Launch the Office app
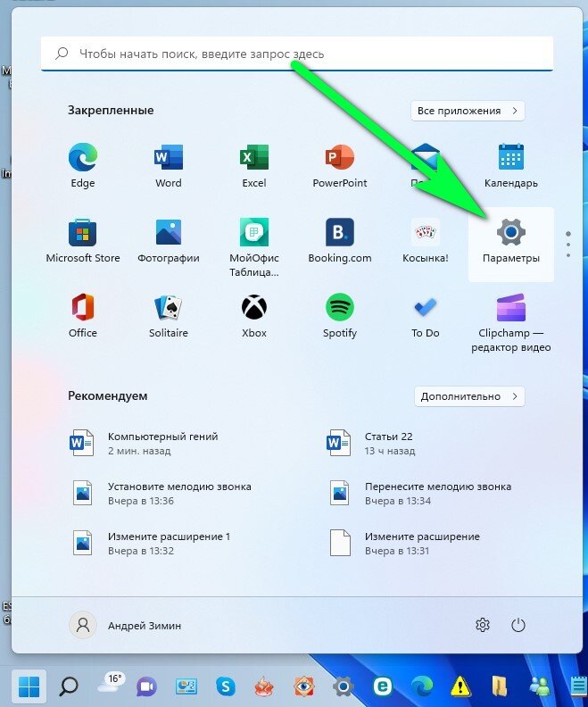Image resolution: width=588 pixels, height=707 pixels. pos(82,315)
